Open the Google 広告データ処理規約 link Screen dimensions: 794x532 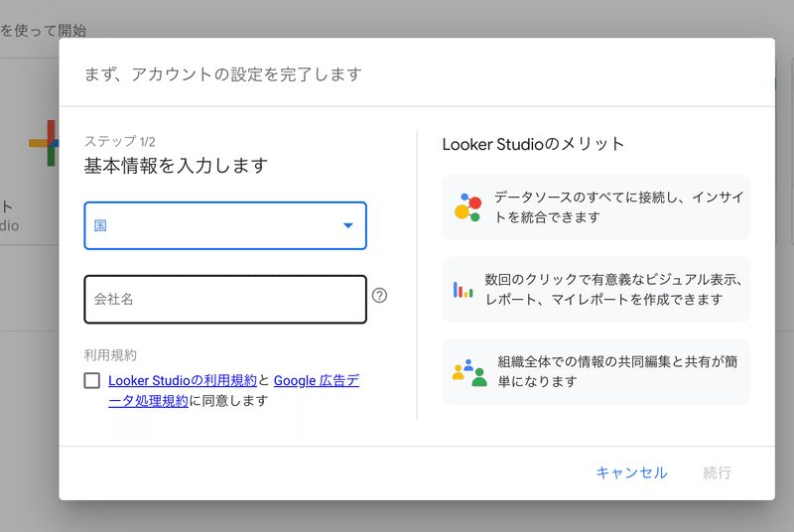coord(316,380)
